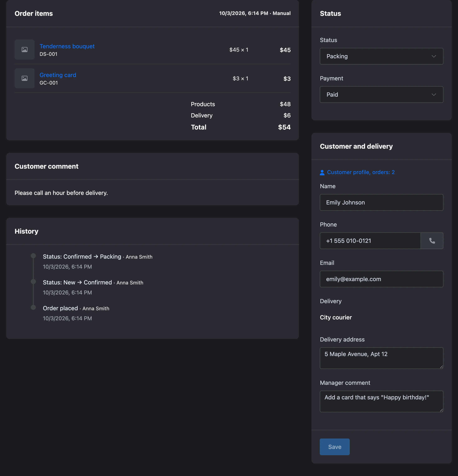Click the Paid dropdown chevron arrow

point(434,95)
